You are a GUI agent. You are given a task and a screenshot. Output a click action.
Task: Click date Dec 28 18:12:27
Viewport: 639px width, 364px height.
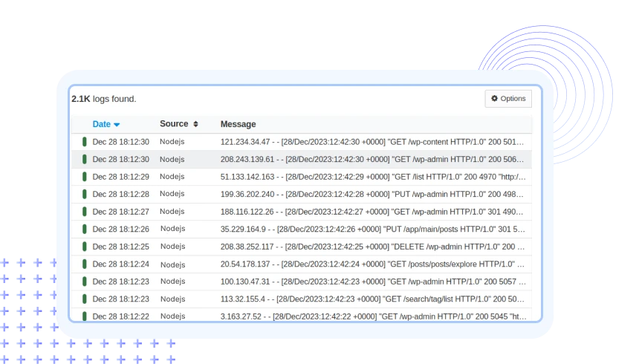coord(120,212)
